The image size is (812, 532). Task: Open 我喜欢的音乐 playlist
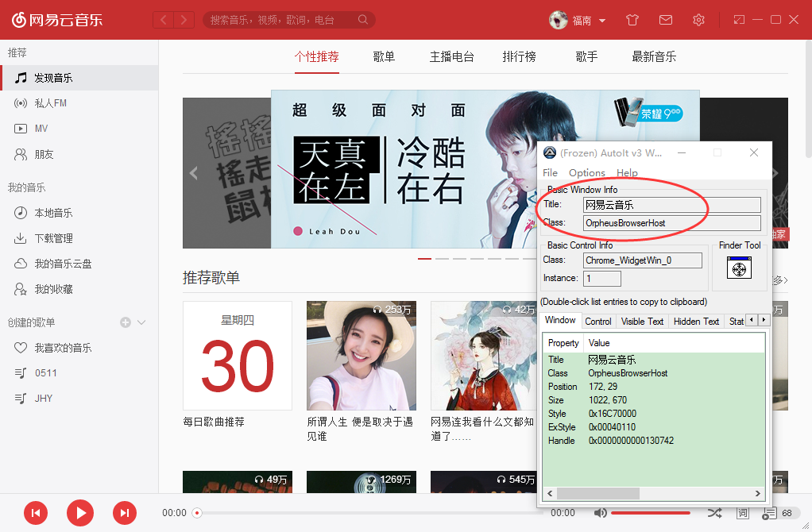(x=79, y=348)
